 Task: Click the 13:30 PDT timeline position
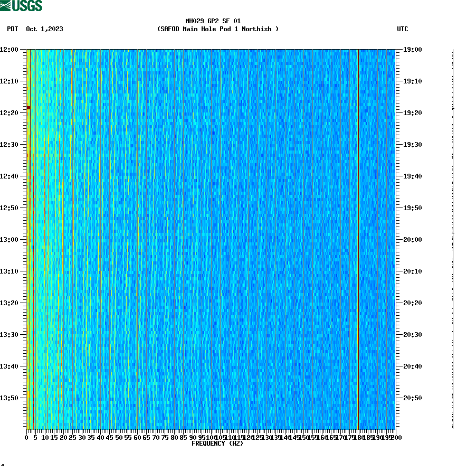click(x=14, y=334)
